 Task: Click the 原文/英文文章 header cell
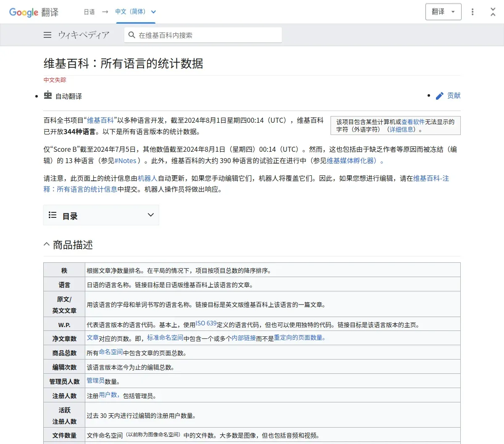(x=64, y=305)
